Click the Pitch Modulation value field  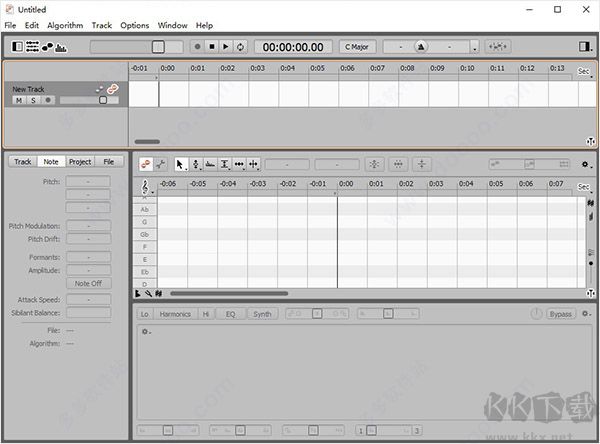(88, 226)
